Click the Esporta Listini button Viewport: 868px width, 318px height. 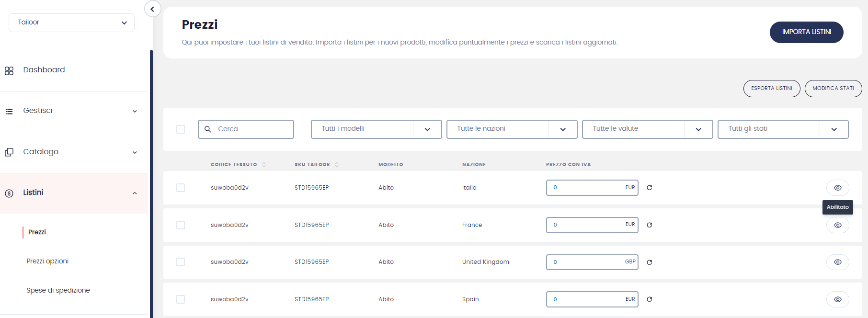pos(771,89)
